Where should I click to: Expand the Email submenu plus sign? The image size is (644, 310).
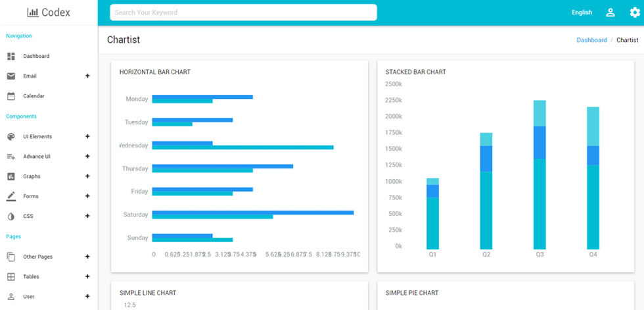pos(87,76)
